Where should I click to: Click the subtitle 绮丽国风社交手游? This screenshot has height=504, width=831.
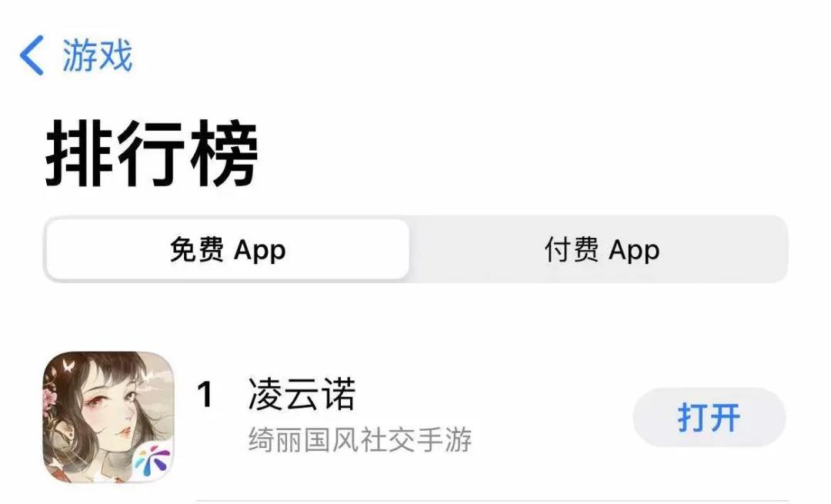pyautogui.click(x=360, y=440)
